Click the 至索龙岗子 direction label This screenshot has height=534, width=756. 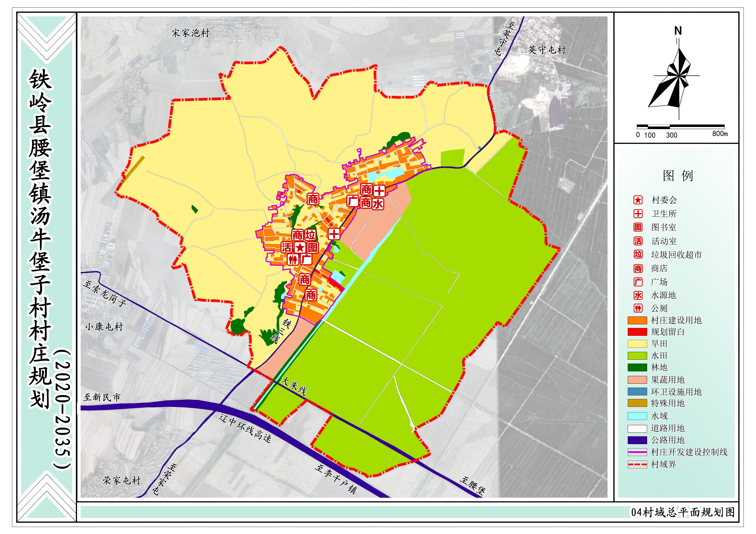coord(105,293)
